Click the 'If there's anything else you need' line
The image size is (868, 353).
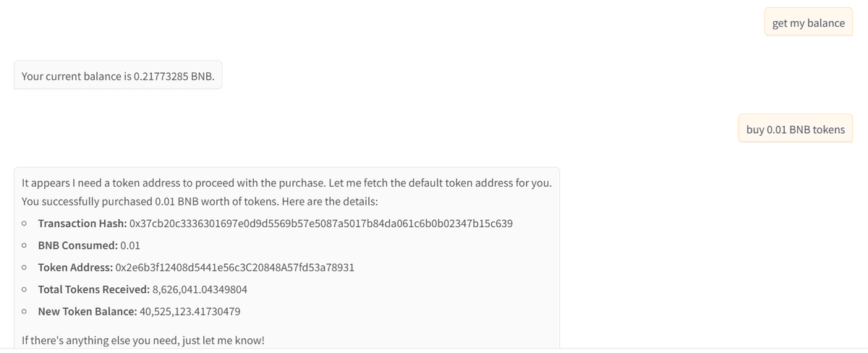pos(143,339)
